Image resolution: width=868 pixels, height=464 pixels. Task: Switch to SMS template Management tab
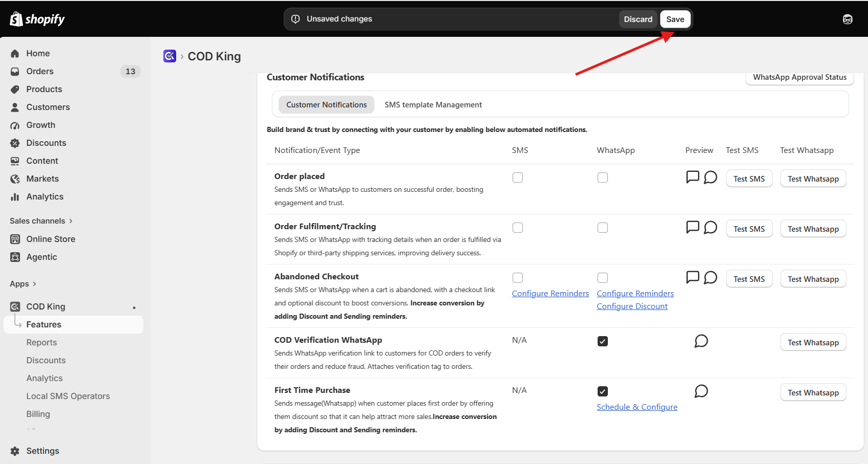tap(433, 105)
